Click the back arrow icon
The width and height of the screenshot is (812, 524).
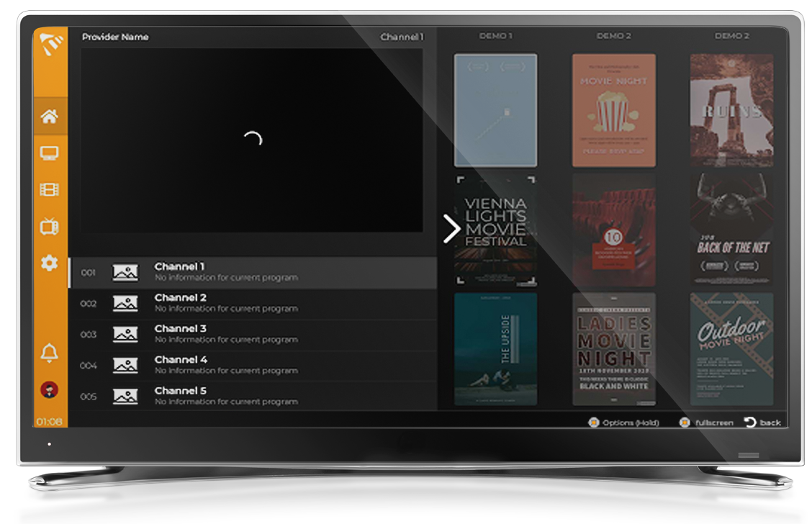click(750, 422)
